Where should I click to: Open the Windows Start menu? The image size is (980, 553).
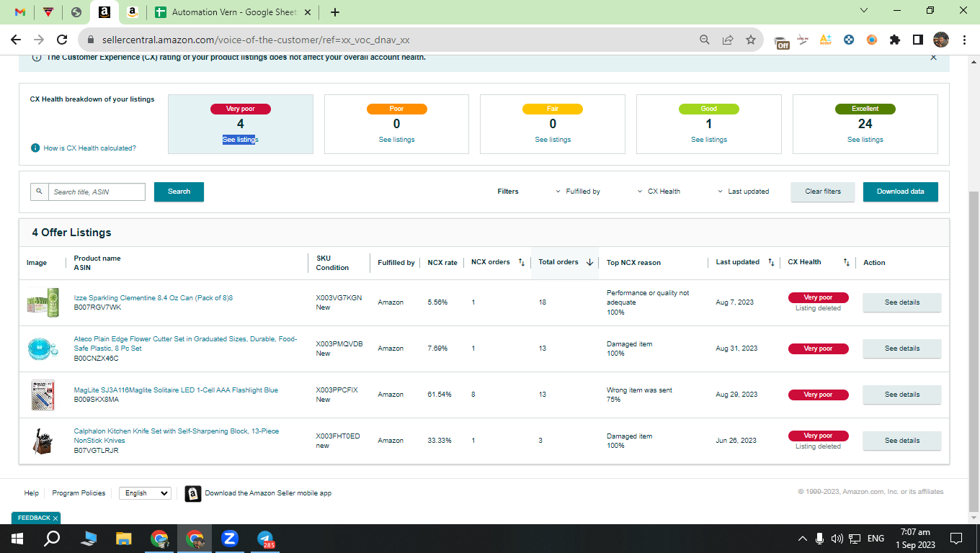[17, 539]
